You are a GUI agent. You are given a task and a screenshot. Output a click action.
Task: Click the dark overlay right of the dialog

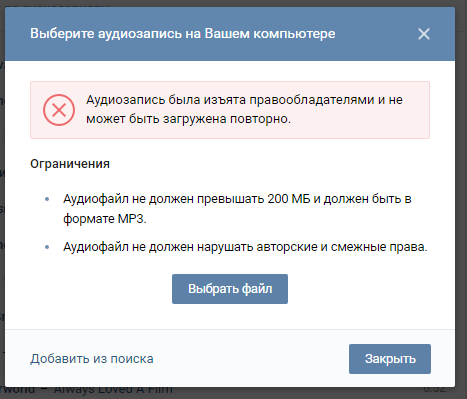(x=461, y=200)
